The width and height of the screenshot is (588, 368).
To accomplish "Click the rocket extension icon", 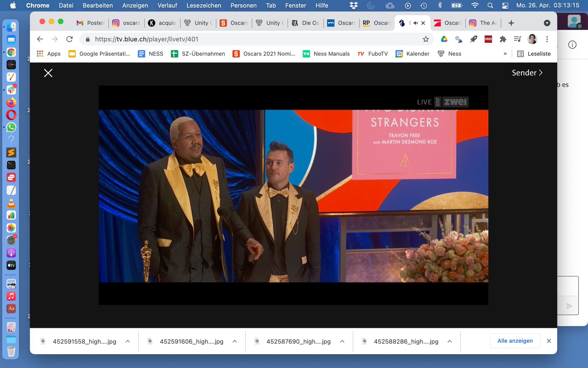I will (473, 39).
